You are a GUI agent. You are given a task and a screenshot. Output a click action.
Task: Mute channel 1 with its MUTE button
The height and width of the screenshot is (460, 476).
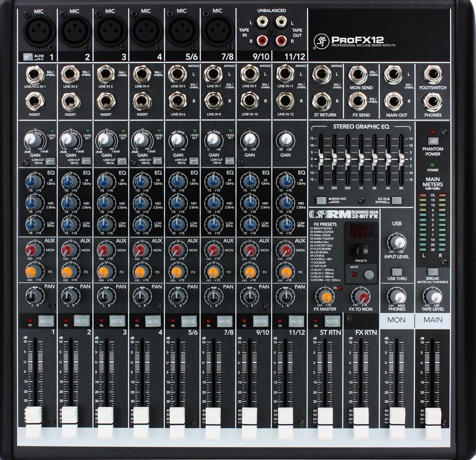pyautogui.click(x=45, y=321)
